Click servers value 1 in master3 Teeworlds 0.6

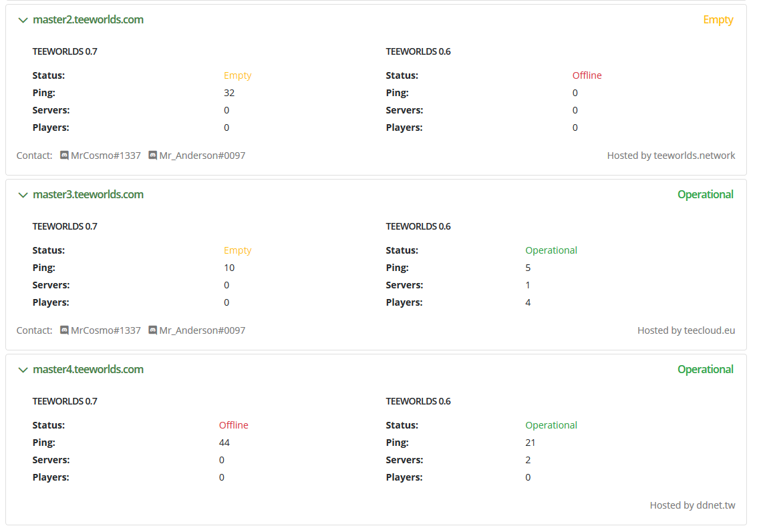[x=528, y=285]
